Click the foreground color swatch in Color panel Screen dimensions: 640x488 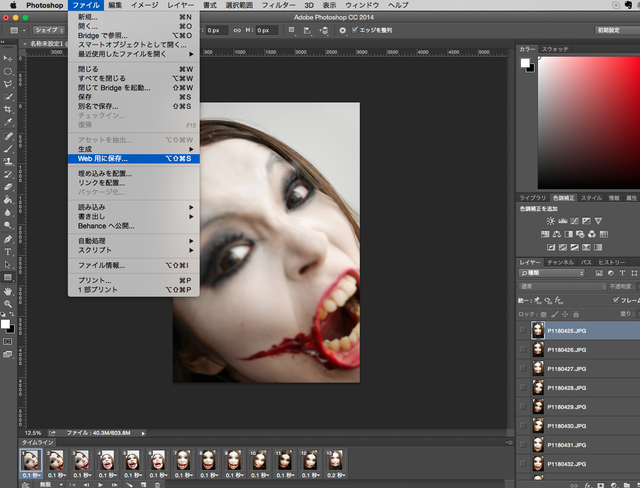tap(525, 63)
